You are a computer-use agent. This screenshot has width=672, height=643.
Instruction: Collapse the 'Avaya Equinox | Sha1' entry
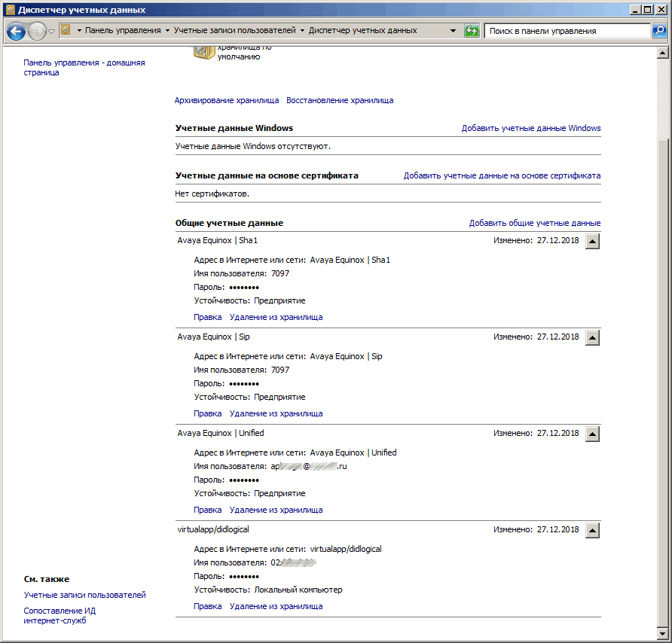tap(592, 241)
